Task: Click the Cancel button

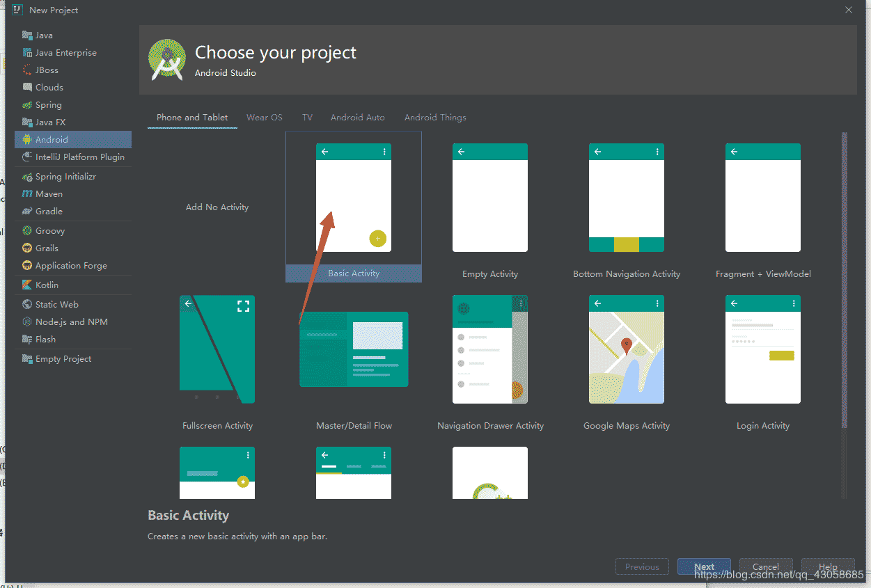Action: pyautogui.click(x=766, y=566)
